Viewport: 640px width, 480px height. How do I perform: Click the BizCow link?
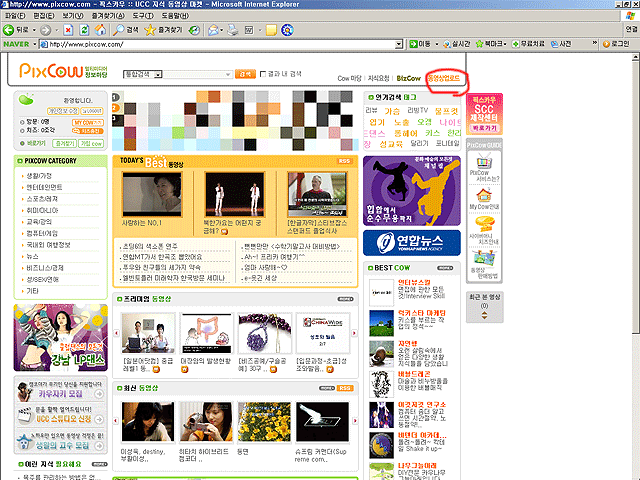click(x=409, y=78)
